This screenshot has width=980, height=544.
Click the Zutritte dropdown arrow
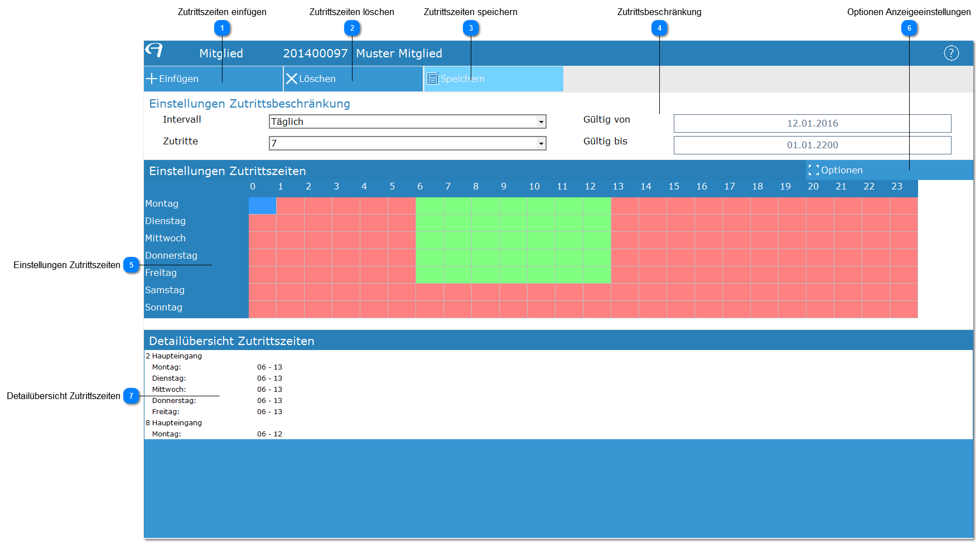pyautogui.click(x=540, y=143)
